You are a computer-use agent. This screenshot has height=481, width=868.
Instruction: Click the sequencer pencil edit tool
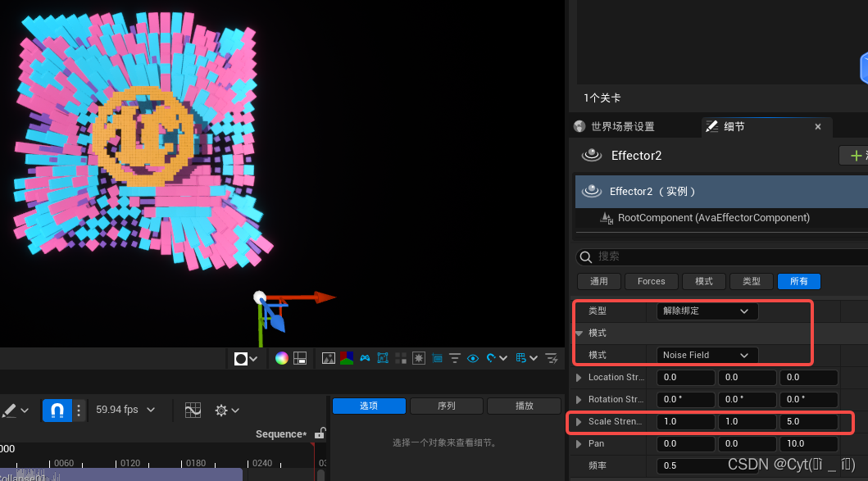click(8, 411)
